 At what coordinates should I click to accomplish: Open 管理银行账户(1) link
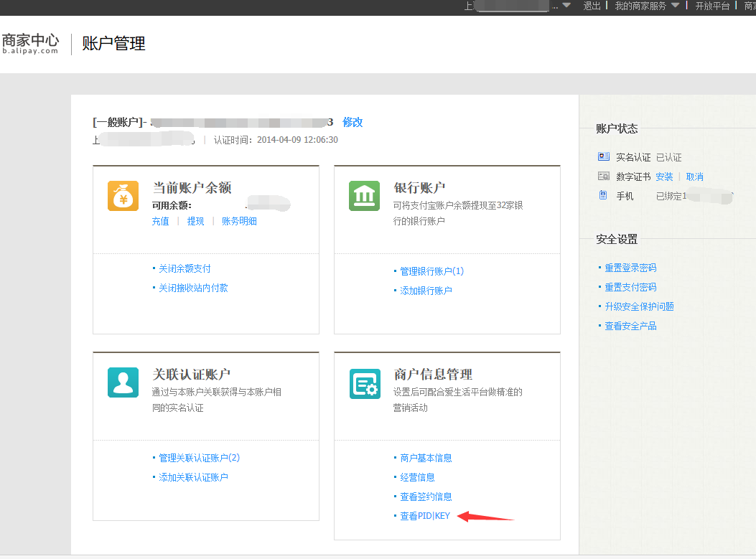pos(432,271)
